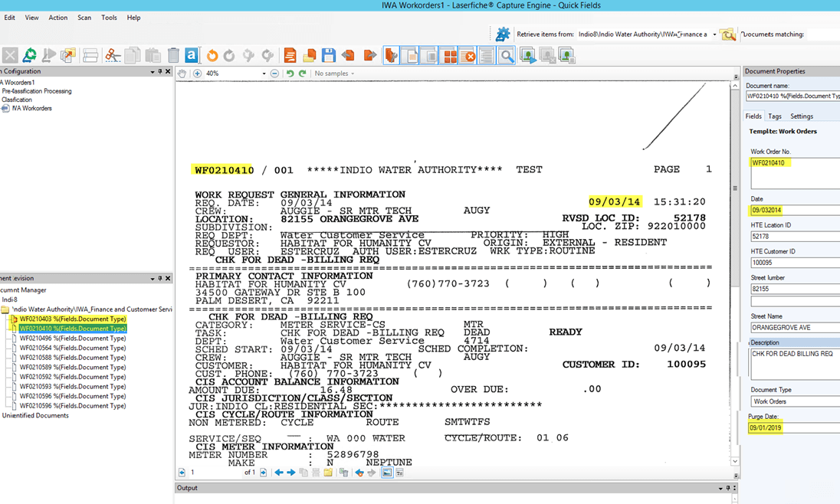Open the Help menu
The image size is (840, 504).
[133, 18]
